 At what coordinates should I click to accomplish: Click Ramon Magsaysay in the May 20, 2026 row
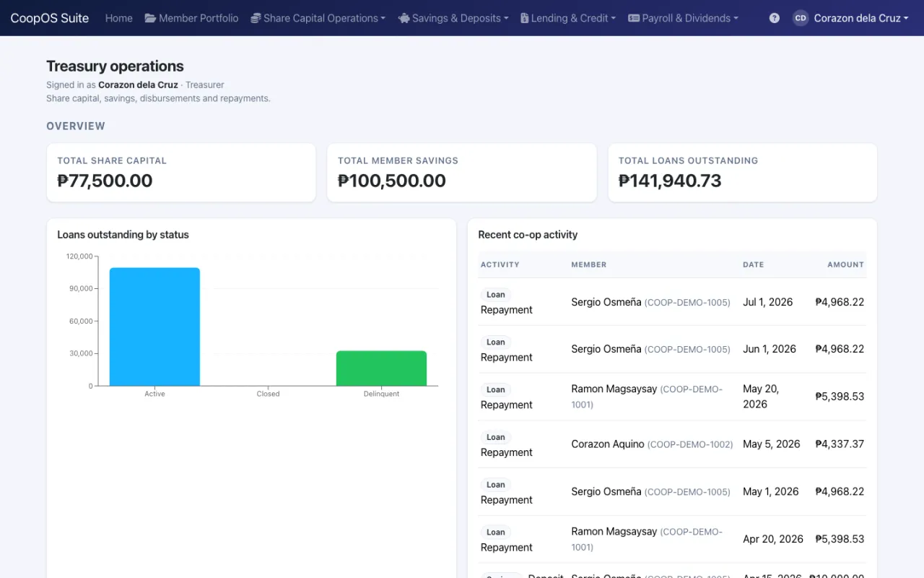point(614,389)
